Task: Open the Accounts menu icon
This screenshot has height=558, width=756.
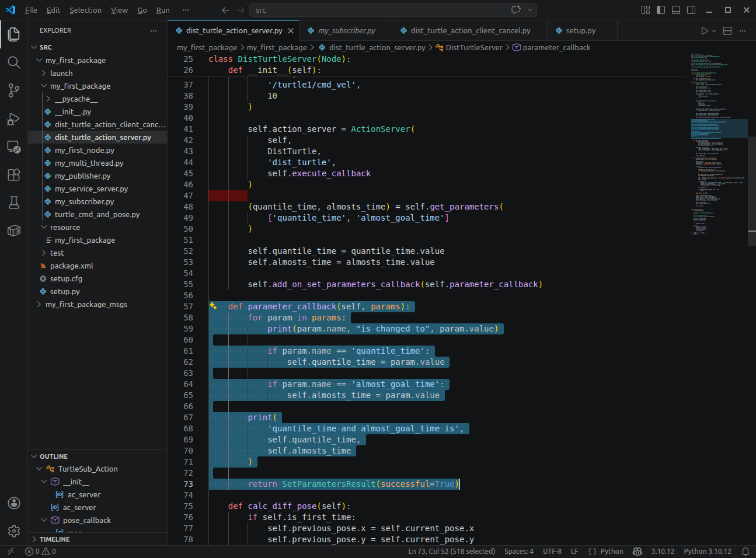Action: tap(14, 503)
